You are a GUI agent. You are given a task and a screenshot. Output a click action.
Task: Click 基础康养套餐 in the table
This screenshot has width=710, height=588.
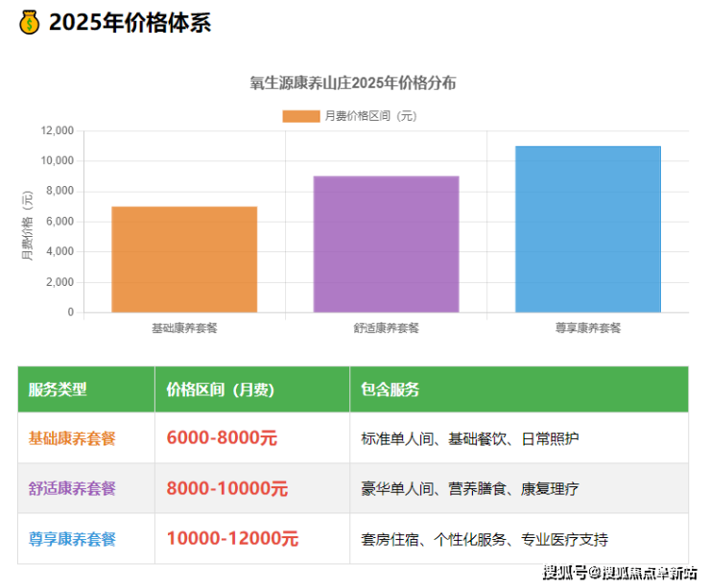(72, 438)
